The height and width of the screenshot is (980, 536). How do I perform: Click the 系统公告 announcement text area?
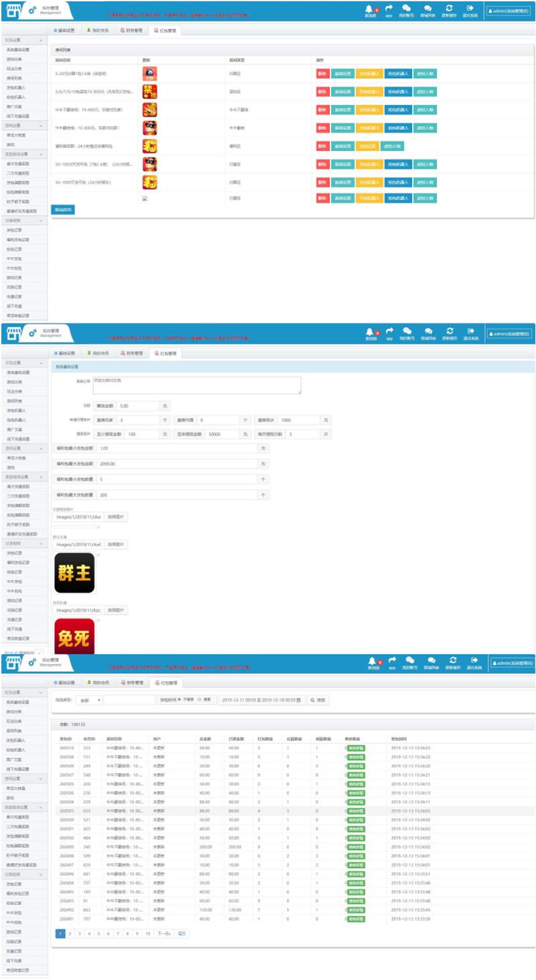196,384
